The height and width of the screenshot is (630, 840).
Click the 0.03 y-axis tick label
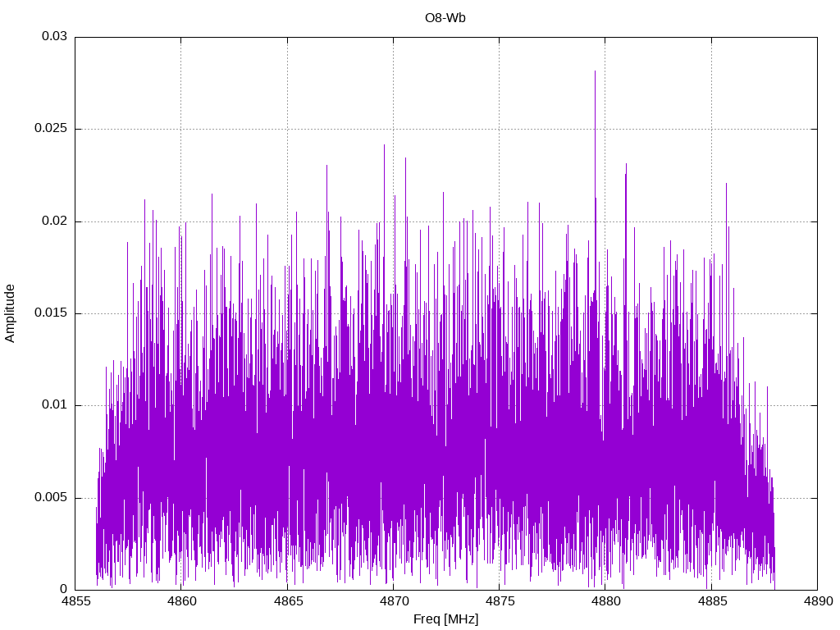coord(54,36)
